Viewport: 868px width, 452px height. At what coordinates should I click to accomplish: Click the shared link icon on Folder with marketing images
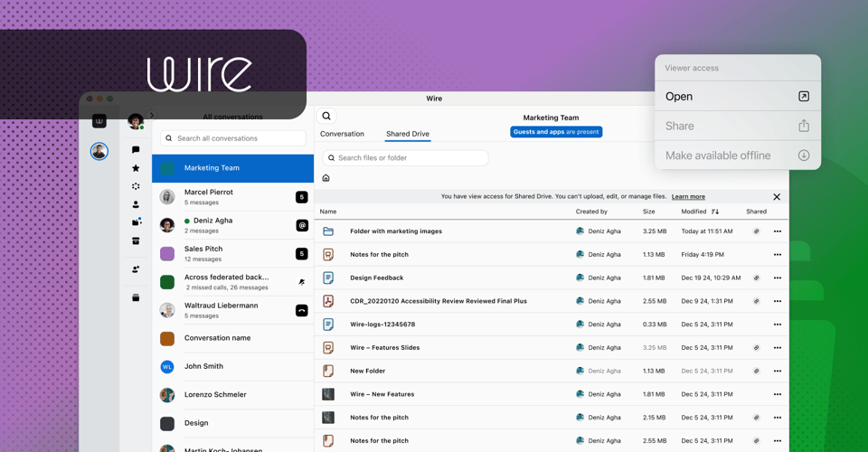coord(756,231)
